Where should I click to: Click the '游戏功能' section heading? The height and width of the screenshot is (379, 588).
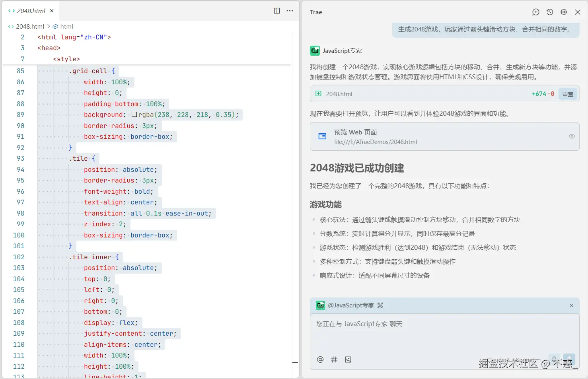[326, 204]
